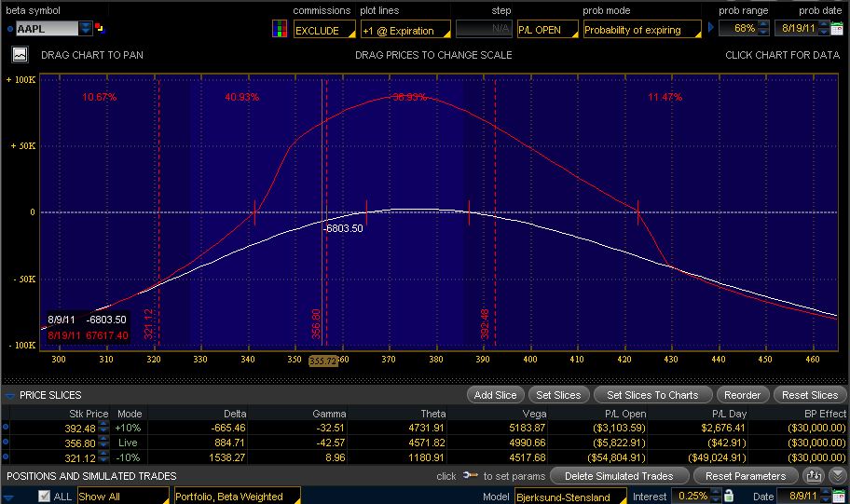Click the Delta column header

pos(235,414)
